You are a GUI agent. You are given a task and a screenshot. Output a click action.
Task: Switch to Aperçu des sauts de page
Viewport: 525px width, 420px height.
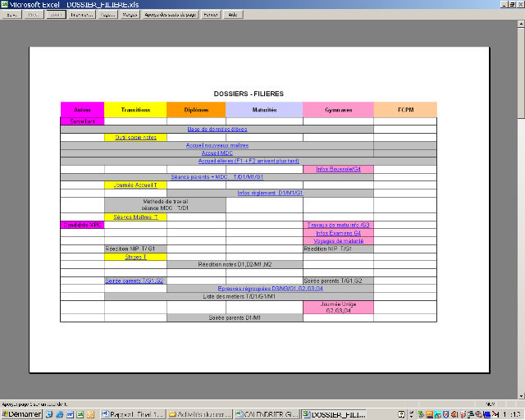point(171,15)
